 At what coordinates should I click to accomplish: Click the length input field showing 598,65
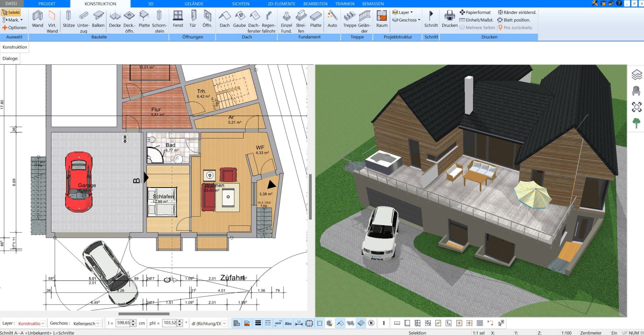coord(123,322)
